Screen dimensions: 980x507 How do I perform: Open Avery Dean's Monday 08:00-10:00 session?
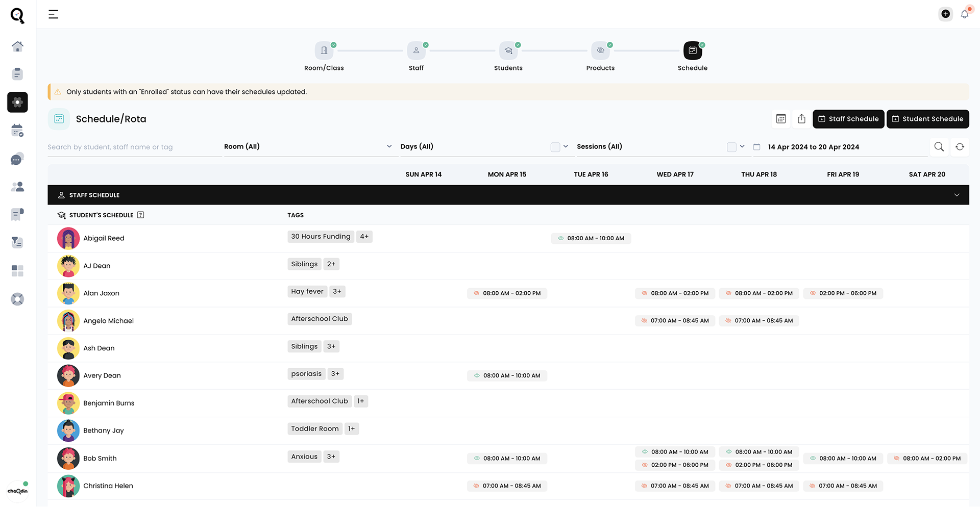point(507,375)
